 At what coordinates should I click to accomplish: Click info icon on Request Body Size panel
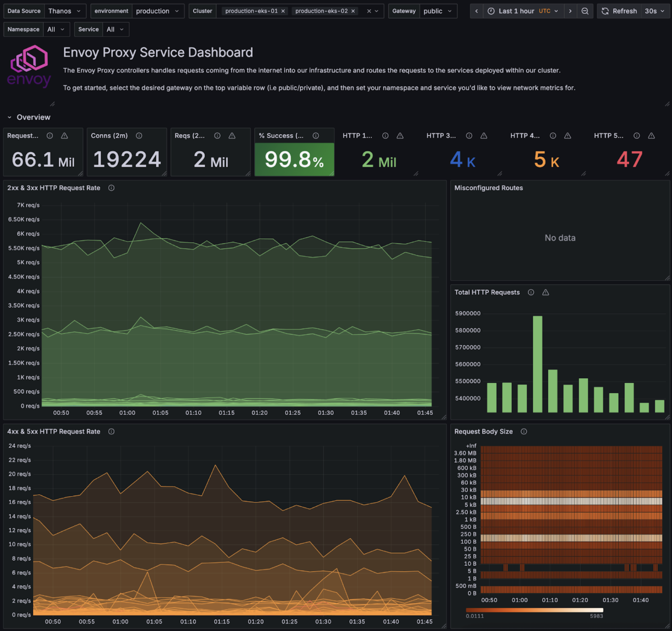coord(524,432)
